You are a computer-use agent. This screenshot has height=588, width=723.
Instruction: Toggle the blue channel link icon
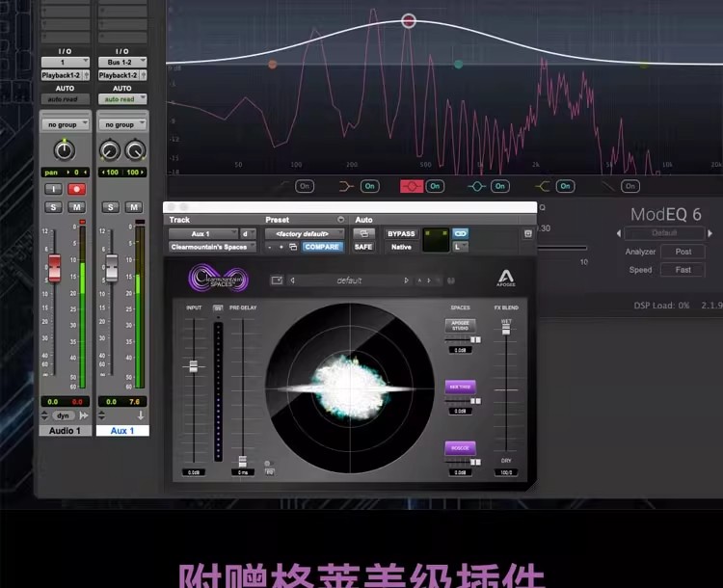click(460, 234)
